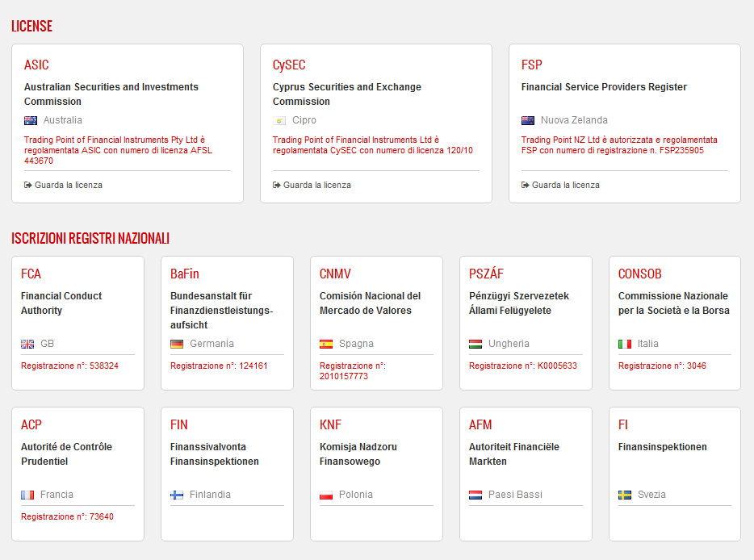This screenshot has height=560, width=754.
Task: Select the ACP card title
Action: click(31, 425)
